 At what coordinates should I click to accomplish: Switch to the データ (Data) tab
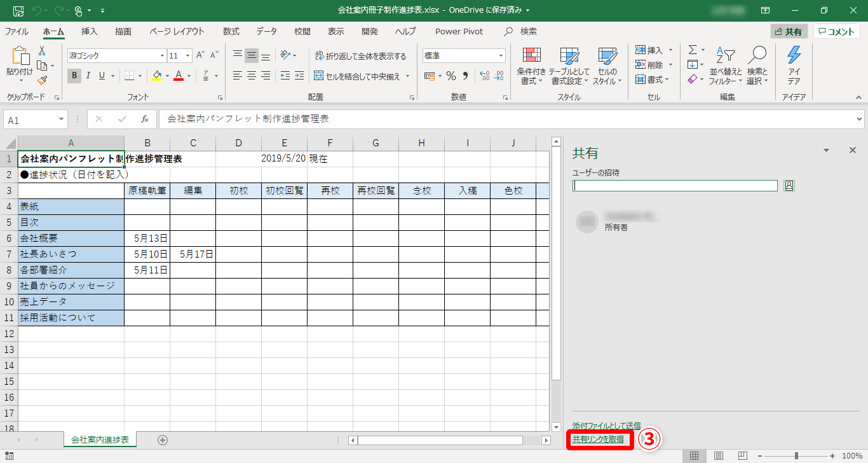pos(267,31)
